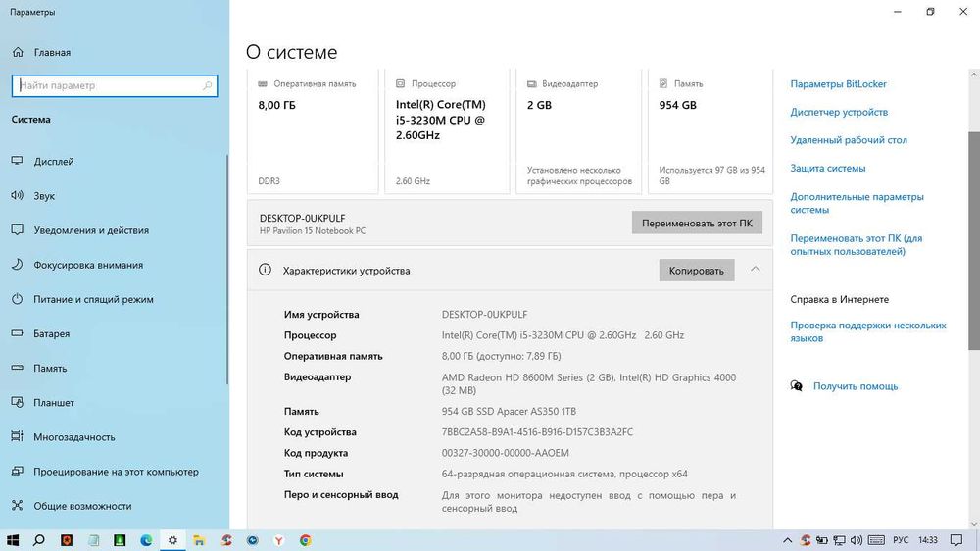Click battery icon in system tray
Screen dimensions: 980x551
pyautogui.click(x=822, y=540)
